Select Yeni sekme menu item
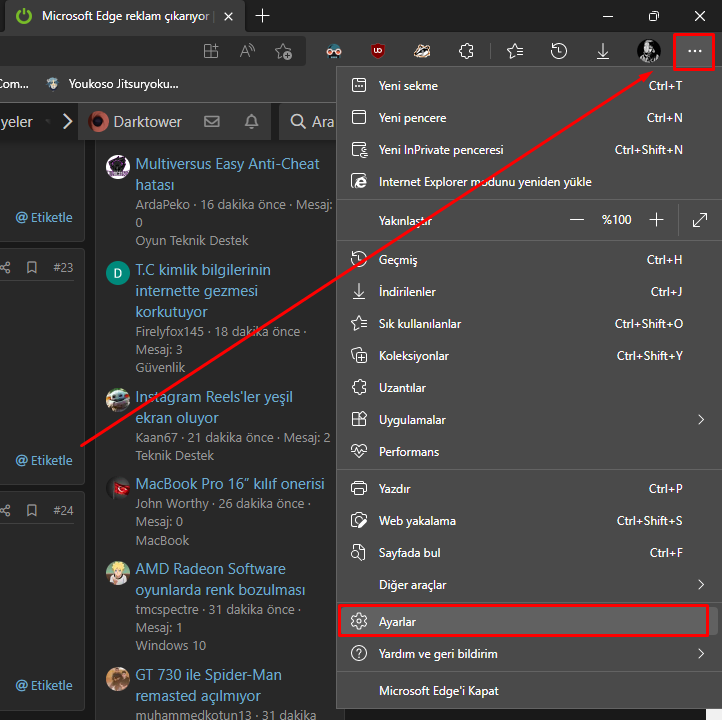The height and width of the screenshot is (720, 722). click(529, 86)
